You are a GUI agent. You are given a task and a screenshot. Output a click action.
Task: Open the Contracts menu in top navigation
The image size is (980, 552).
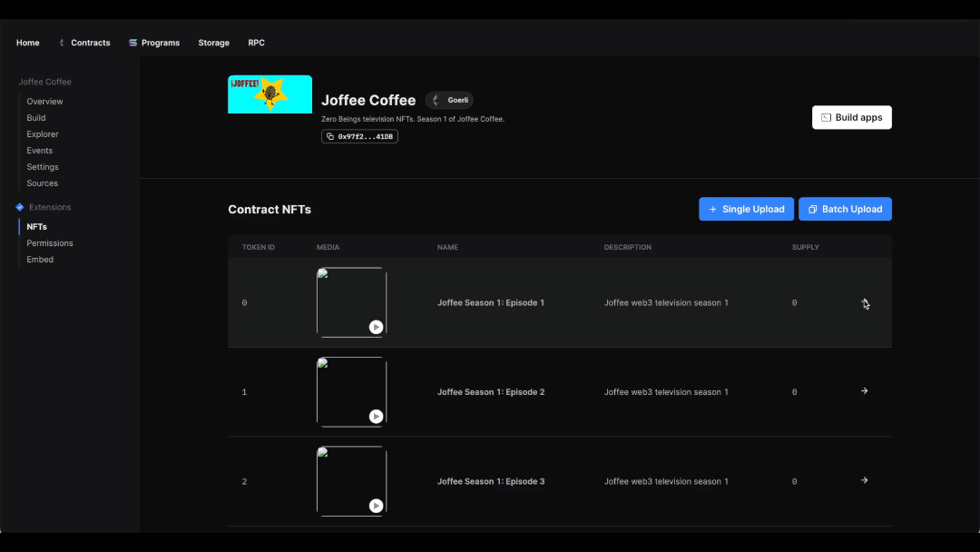point(84,43)
